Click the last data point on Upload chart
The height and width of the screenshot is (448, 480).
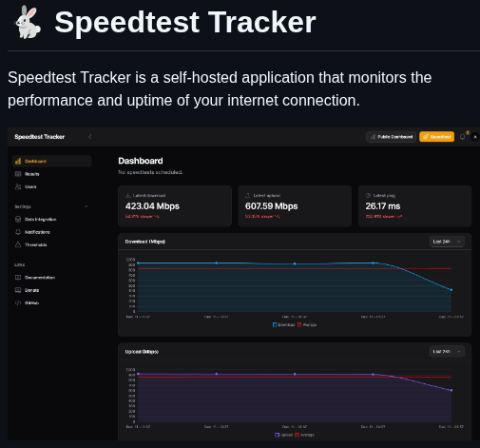[x=451, y=390]
